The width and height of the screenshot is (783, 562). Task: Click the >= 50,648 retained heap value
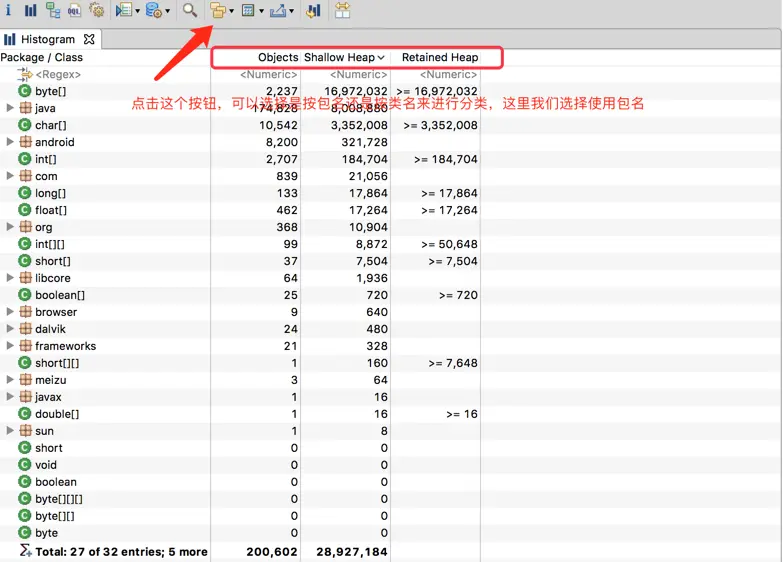(449, 244)
